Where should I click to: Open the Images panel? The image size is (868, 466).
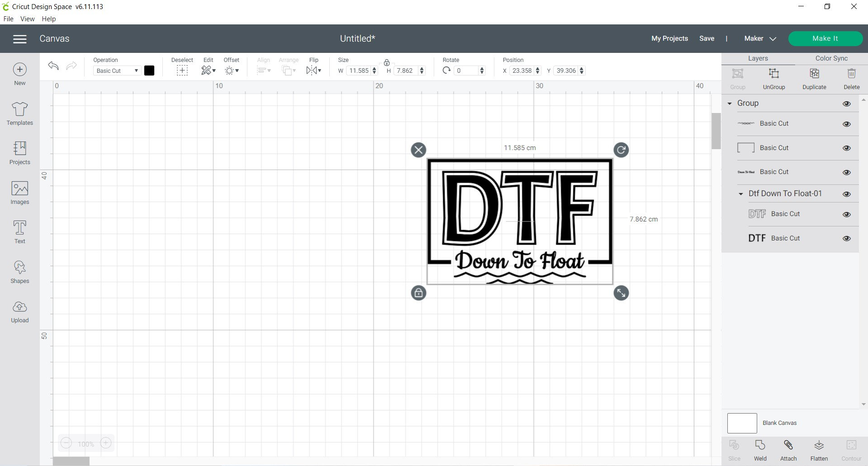[19, 193]
